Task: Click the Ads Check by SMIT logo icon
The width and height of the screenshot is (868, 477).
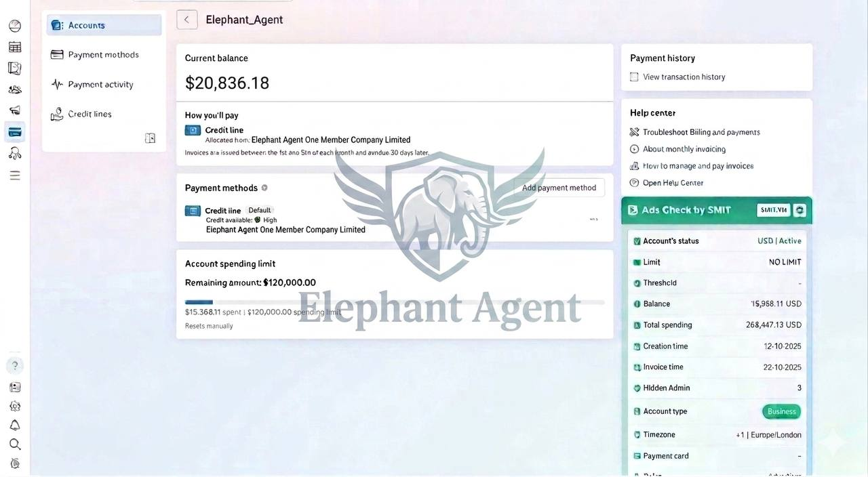Action: [x=633, y=210]
